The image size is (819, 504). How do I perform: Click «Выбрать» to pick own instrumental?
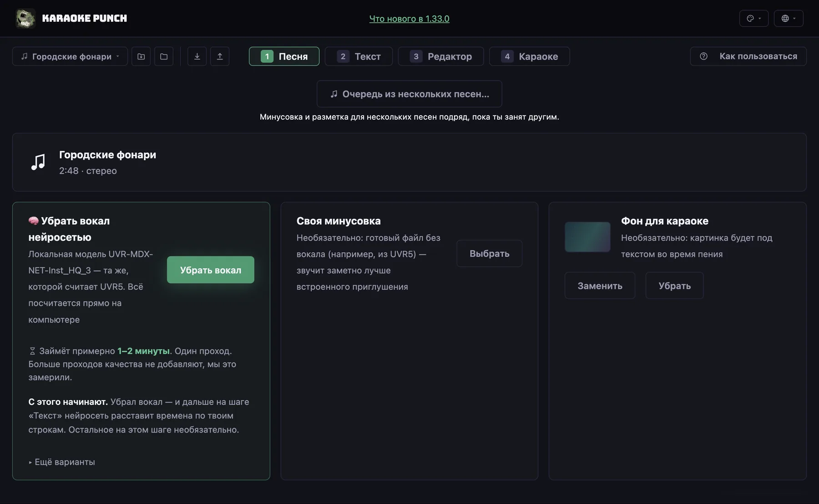(490, 253)
